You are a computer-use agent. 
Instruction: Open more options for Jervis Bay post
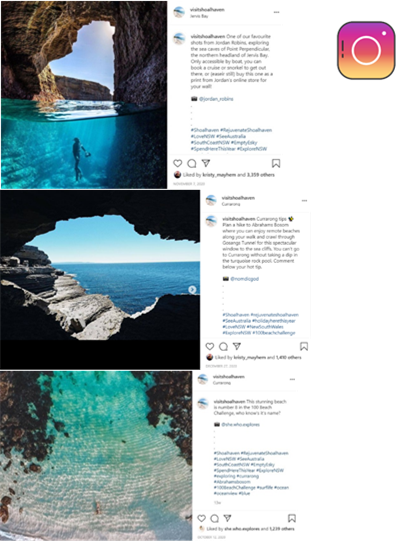pyautogui.click(x=276, y=12)
